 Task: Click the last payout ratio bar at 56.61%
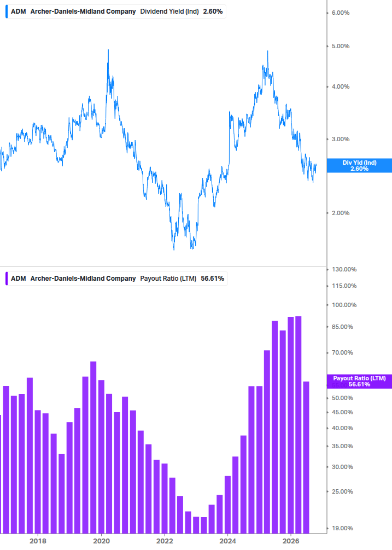click(306, 458)
